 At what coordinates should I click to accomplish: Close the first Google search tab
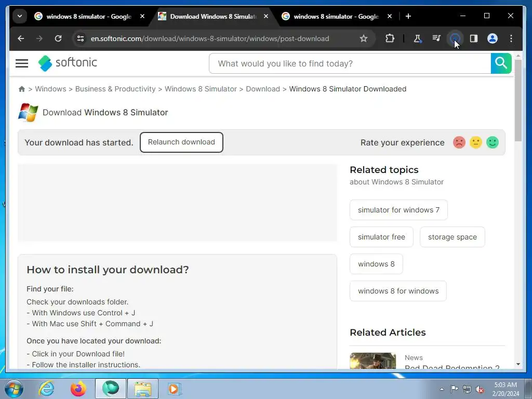[142, 16]
